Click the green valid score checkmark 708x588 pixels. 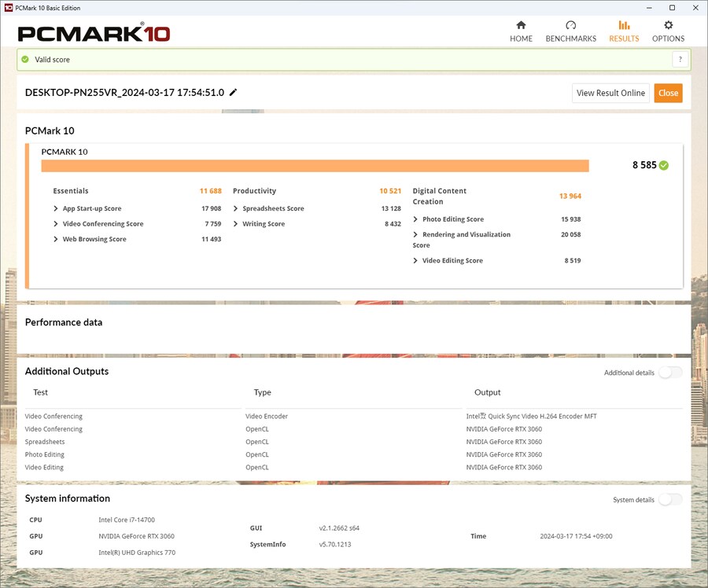pyautogui.click(x=25, y=60)
